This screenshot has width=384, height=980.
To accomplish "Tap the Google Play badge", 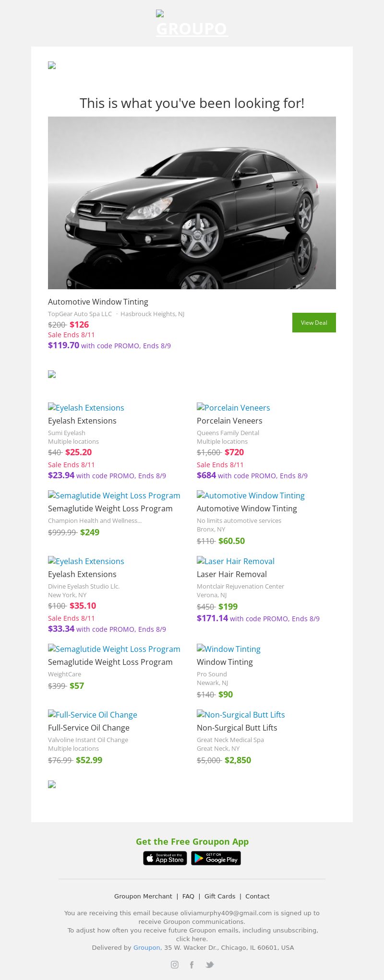I will click(216, 858).
